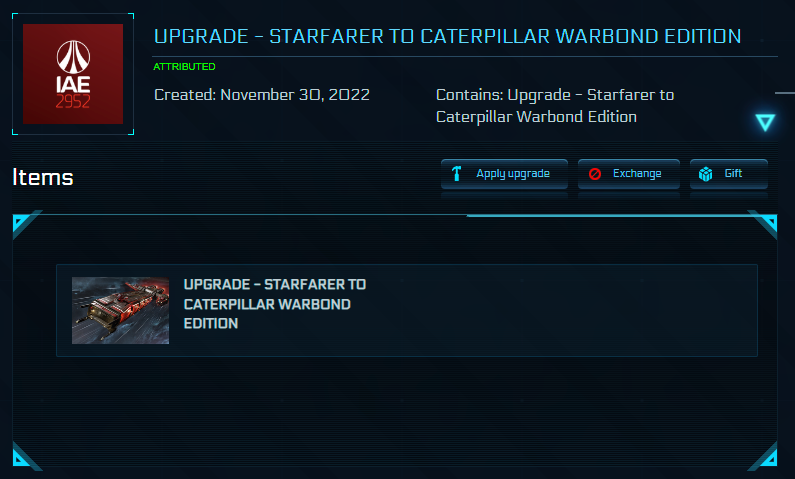Click the Apply upgrade button label
The width and height of the screenshot is (795, 479).
point(513,174)
